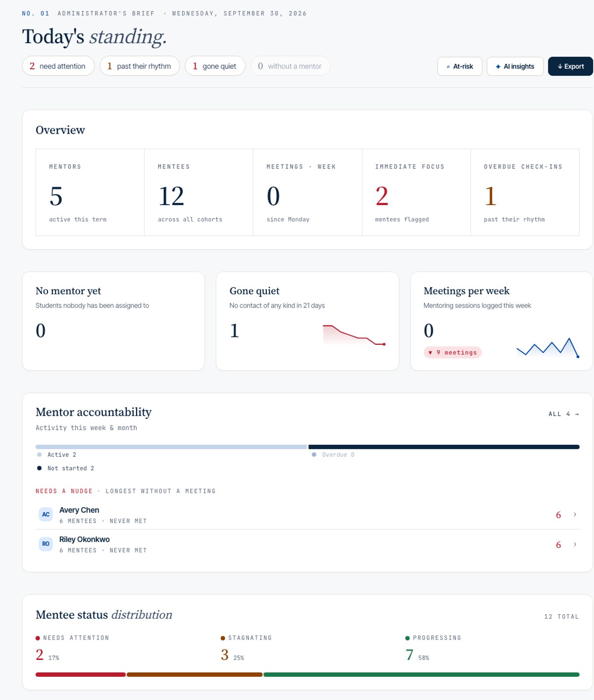The height and width of the screenshot is (700, 594).
Task: Click the brown Stagnating bar segment
Action: click(x=195, y=674)
